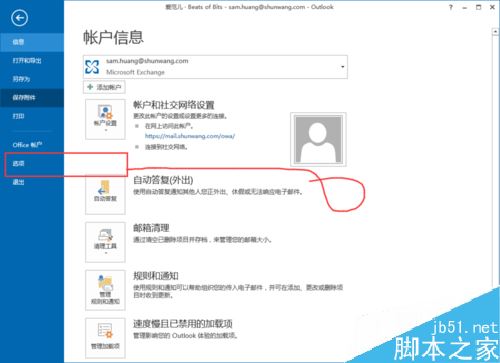
Task: Click the 速度慢且已禁用的加载项 heading
Action: point(183,323)
